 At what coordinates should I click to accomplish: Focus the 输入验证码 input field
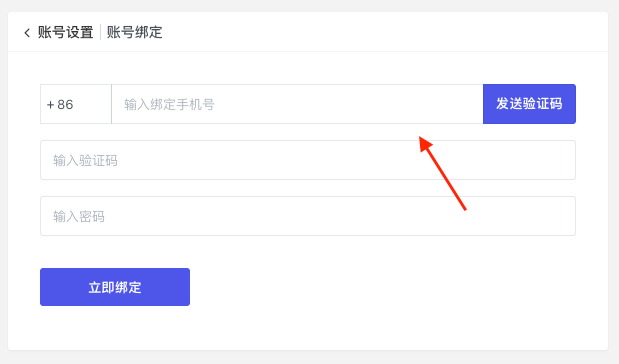(x=308, y=160)
